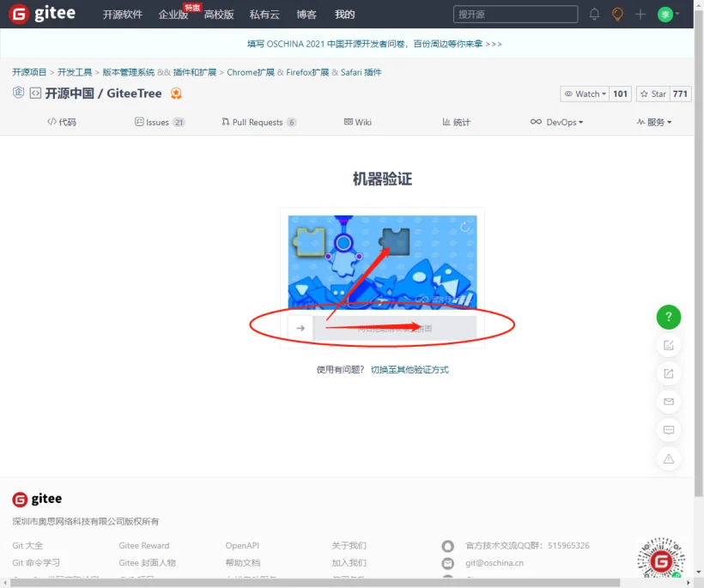This screenshot has height=588, width=704.
Task: Open 加入我们 footer link
Action: point(349,563)
